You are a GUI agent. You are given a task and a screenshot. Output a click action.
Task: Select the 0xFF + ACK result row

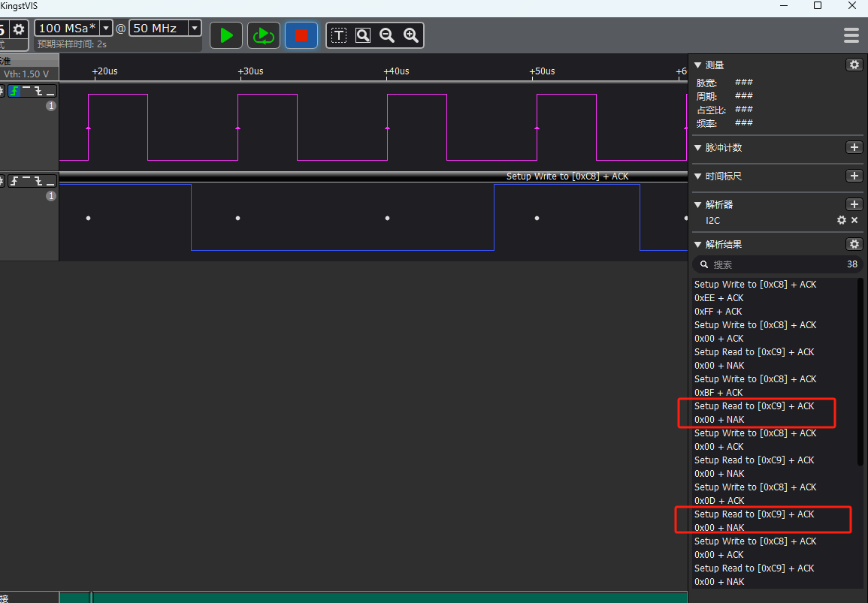pos(718,312)
